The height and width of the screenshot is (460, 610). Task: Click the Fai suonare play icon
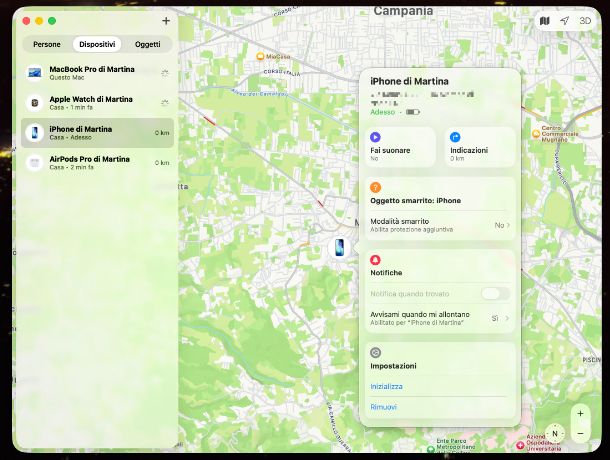pyautogui.click(x=375, y=137)
